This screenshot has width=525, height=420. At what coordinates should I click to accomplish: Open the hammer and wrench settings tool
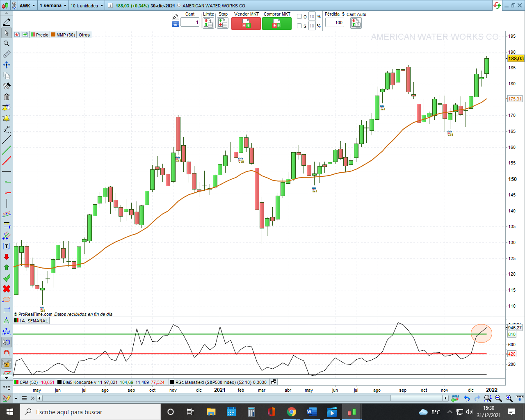pos(7,86)
